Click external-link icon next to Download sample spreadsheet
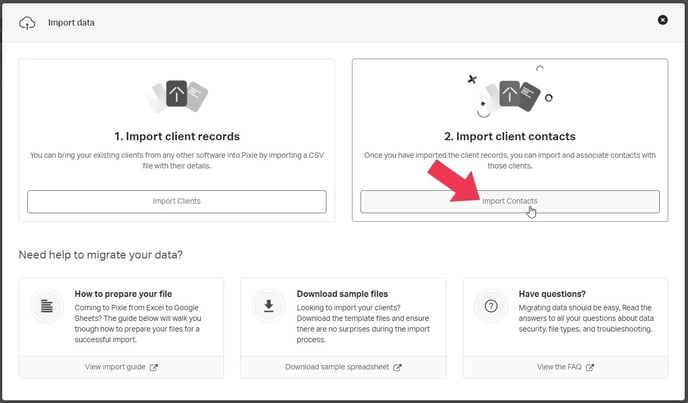Viewport: 688px width, 403px height. (397, 367)
